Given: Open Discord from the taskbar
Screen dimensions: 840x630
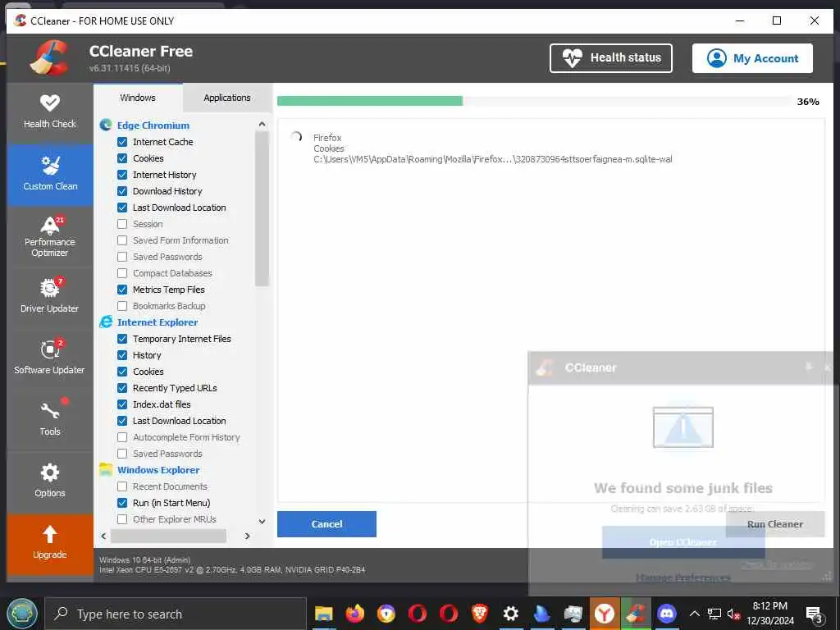Looking at the screenshot, I should (x=667, y=614).
